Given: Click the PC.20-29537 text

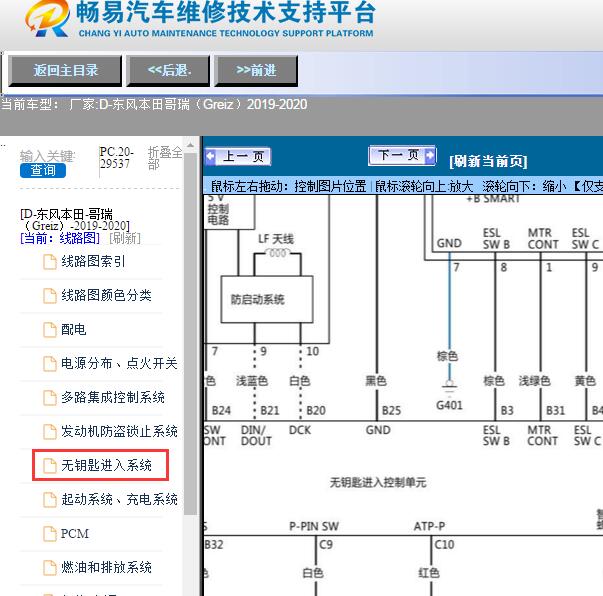Looking at the screenshot, I should pos(116,158).
